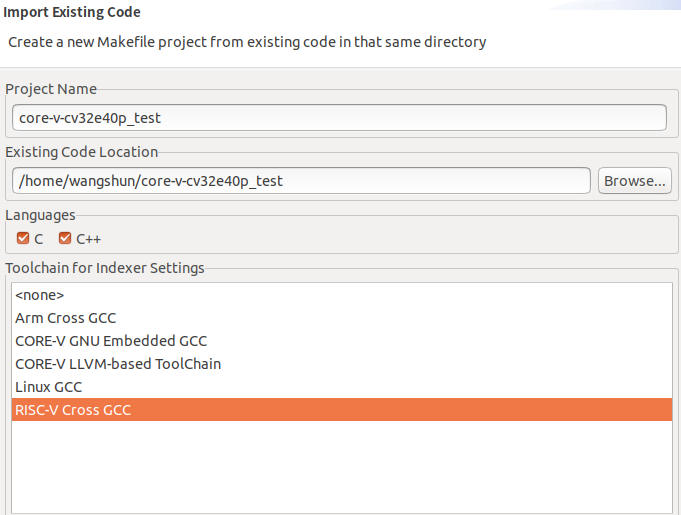
Task: Toggle the C language checkbox
Action: click(23, 239)
